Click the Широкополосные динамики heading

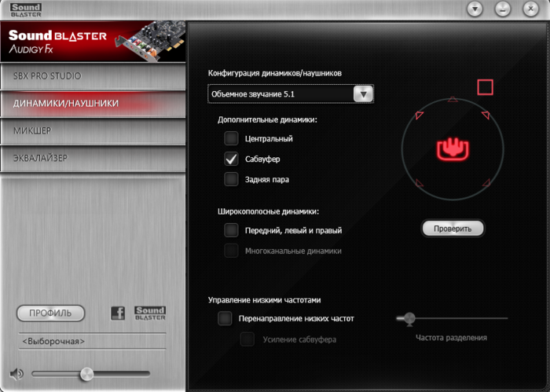coord(269,212)
